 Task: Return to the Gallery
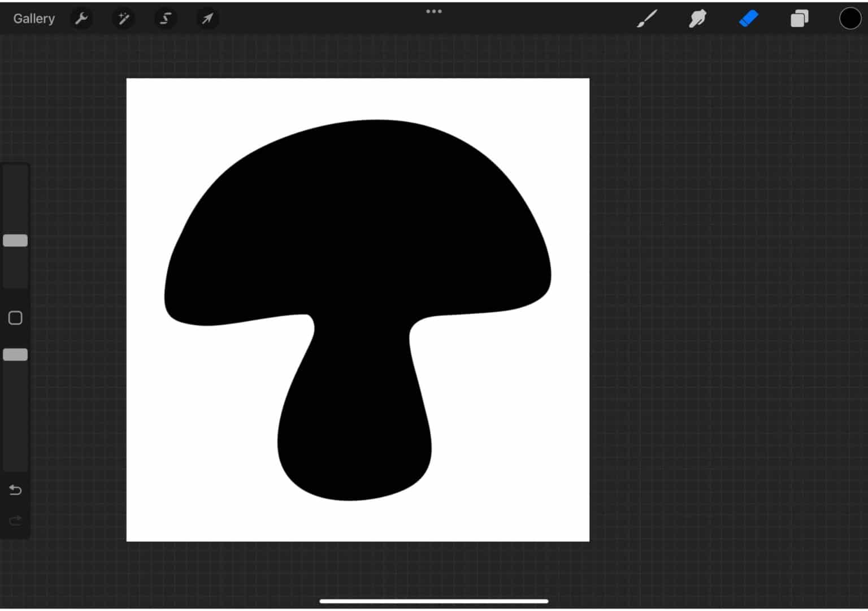click(x=34, y=18)
